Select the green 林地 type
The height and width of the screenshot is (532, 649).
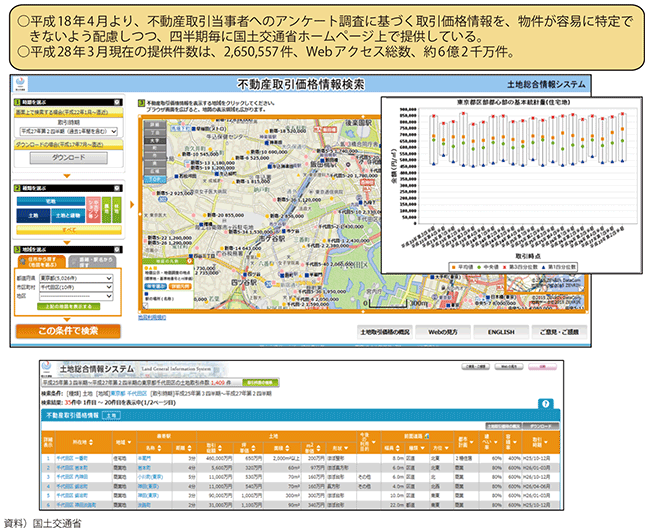coord(117,210)
